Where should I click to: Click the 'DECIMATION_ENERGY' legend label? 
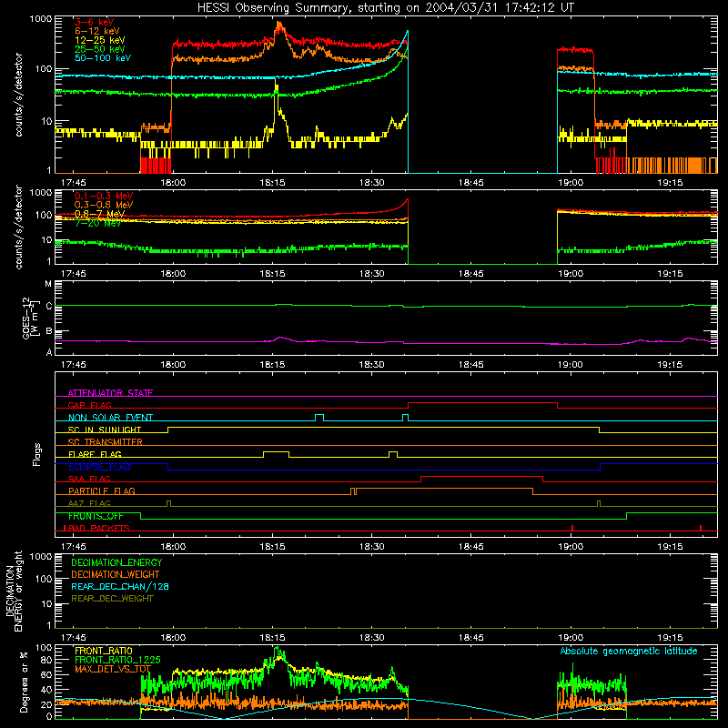116,562
